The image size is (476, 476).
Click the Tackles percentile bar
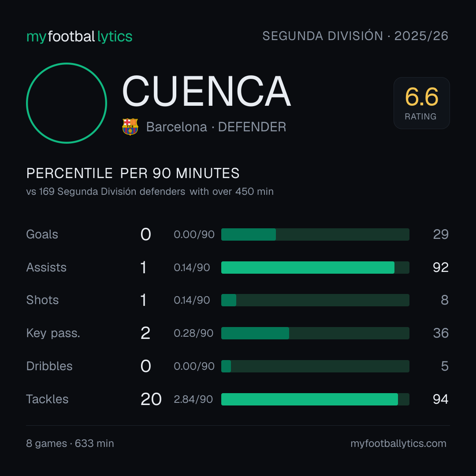(315, 399)
